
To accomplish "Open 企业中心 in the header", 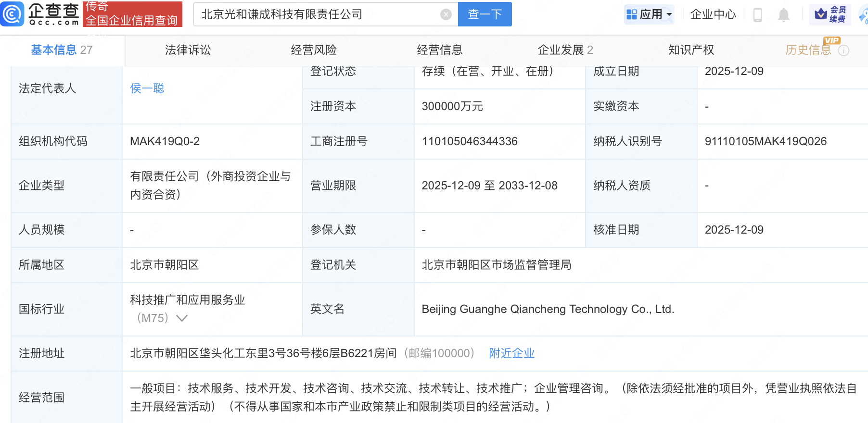I will coord(713,15).
